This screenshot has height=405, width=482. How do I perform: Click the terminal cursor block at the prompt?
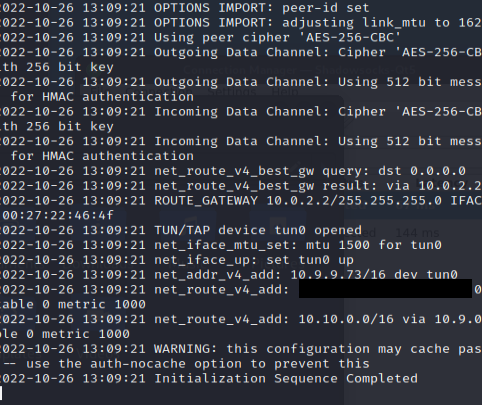click(1, 393)
